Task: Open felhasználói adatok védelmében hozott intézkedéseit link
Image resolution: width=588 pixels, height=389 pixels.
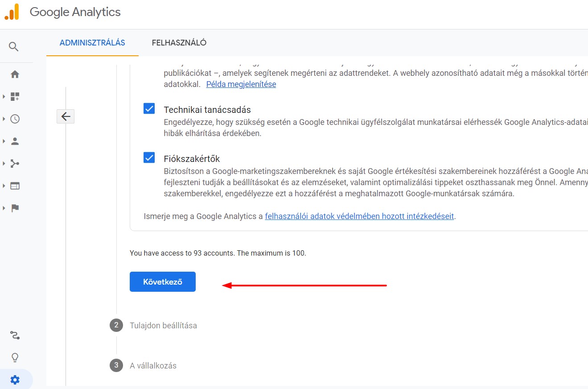Action: (359, 216)
